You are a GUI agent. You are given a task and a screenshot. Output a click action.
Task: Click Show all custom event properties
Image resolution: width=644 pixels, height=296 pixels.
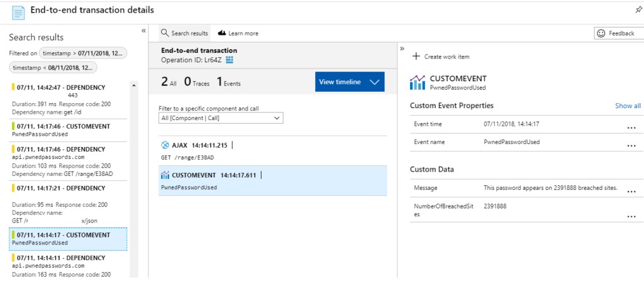point(628,106)
